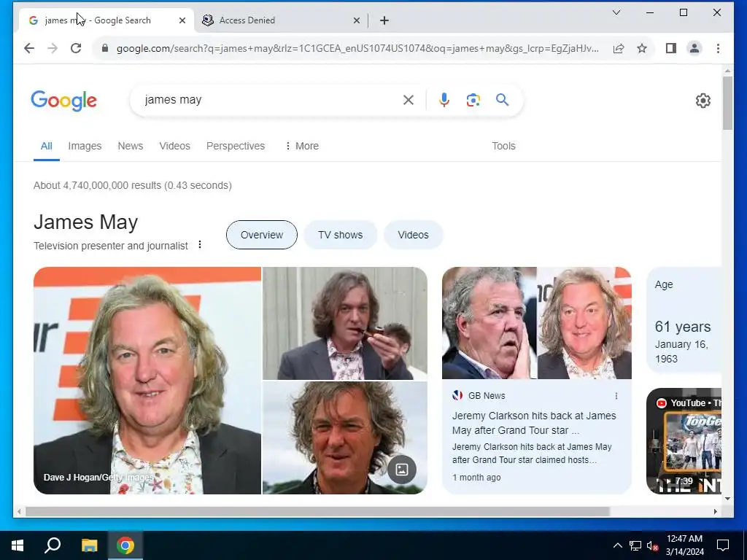The height and width of the screenshot is (560, 747).
Task: Go to the Google homepage logo
Action: click(x=64, y=101)
